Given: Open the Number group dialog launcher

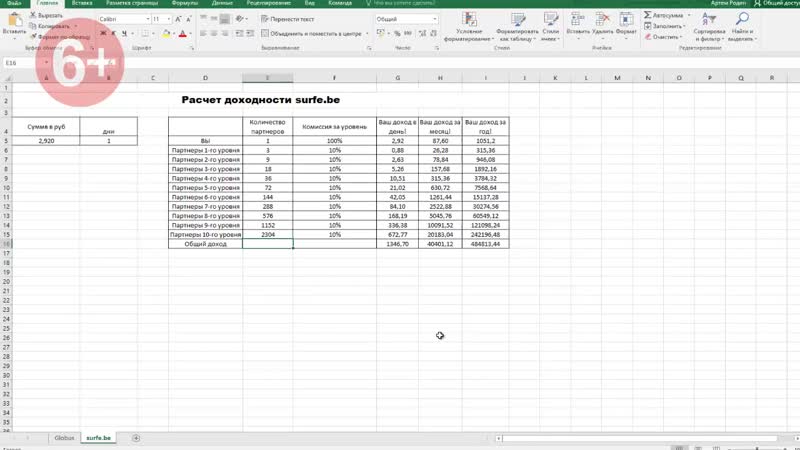Looking at the screenshot, I should pyautogui.click(x=437, y=48).
